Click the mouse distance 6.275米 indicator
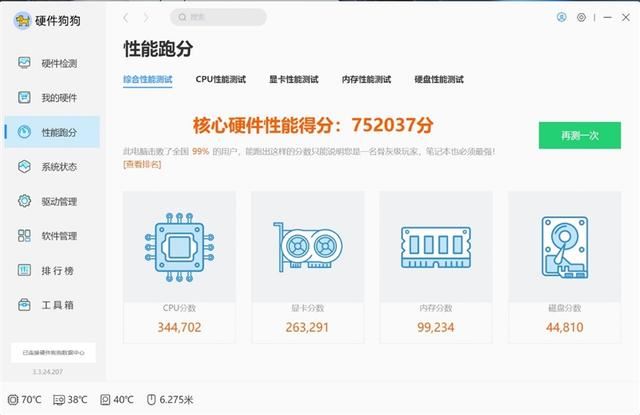Image resolution: width=640 pixels, height=415 pixels. click(169, 400)
